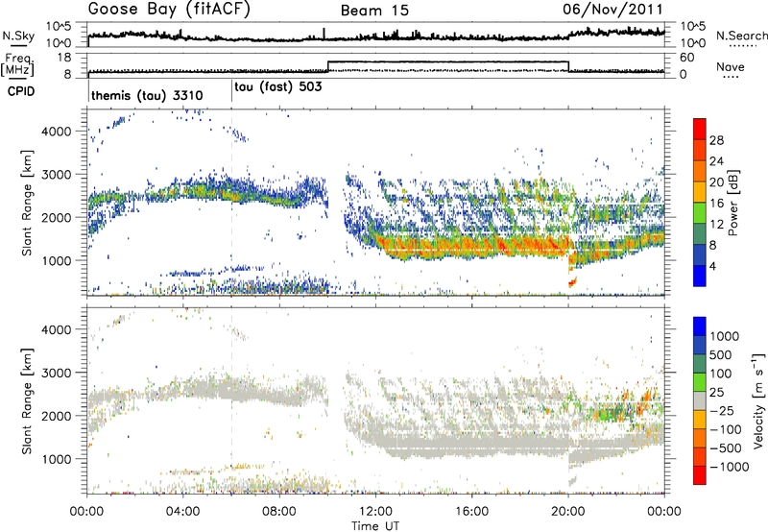
Task: Click the '20:00' time axis tick label
Action: pyautogui.click(x=568, y=512)
